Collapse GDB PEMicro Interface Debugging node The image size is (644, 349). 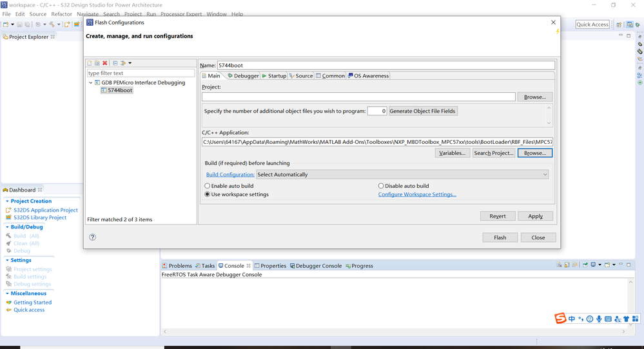point(91,83)
